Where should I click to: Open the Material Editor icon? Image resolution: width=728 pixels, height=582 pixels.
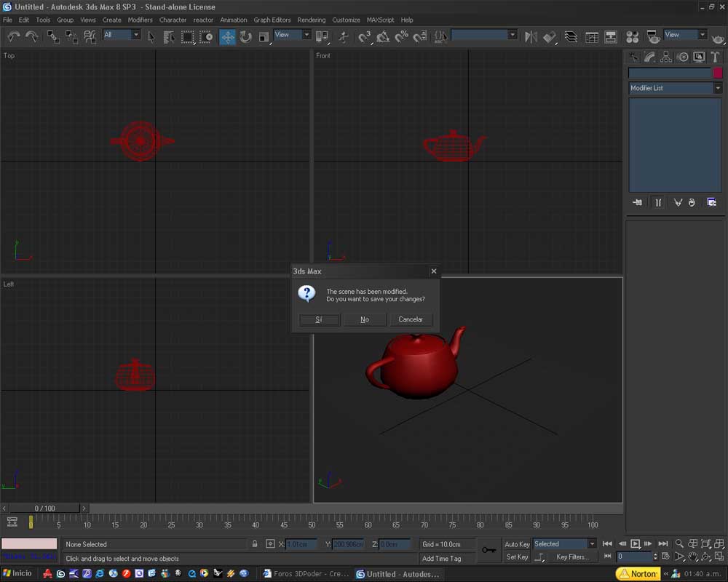click(x=632, y=36)
